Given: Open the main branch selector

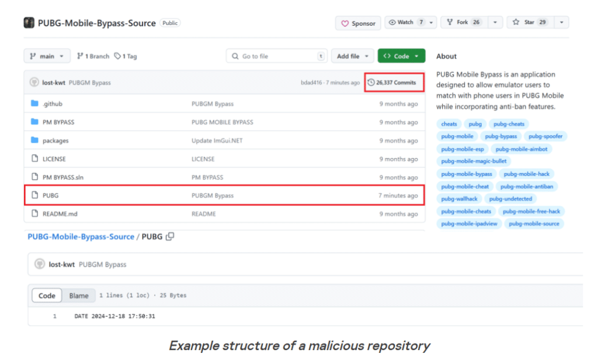Looking at the screenshot, I should tap(47, 56).
